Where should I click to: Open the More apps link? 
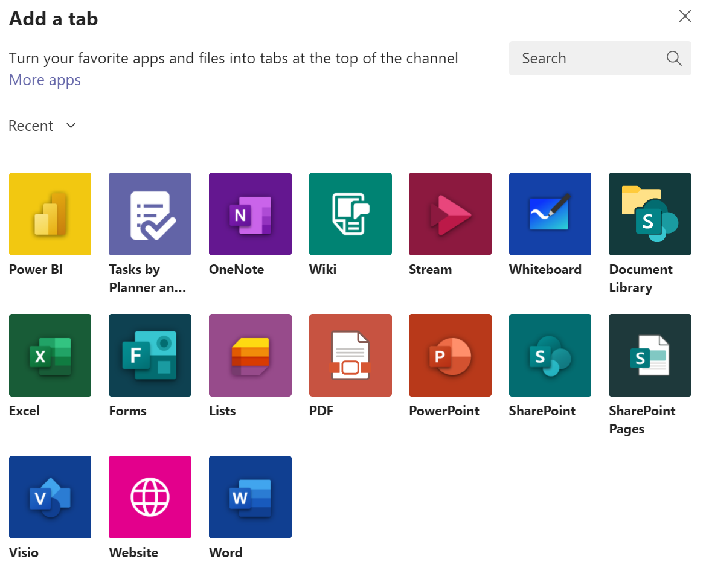[45, 80]
